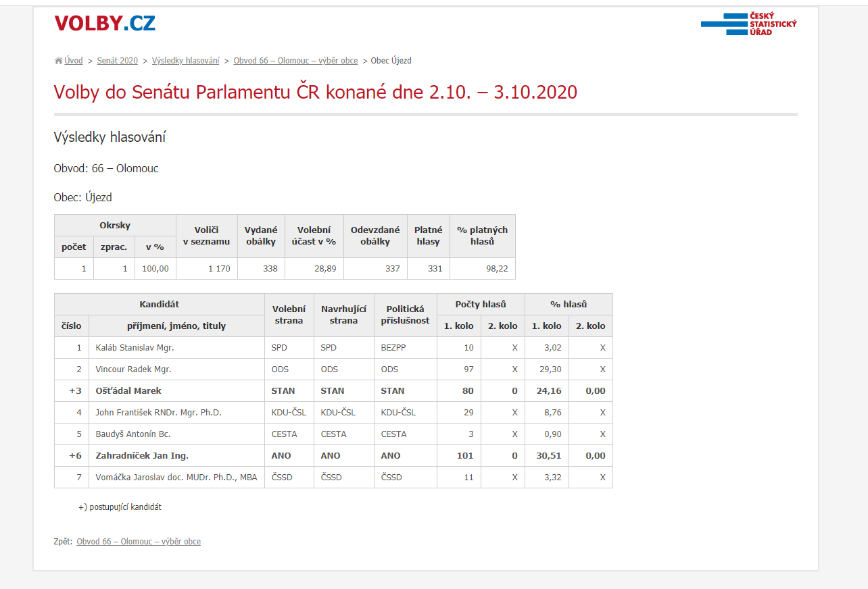Click the příjmení, jméno, tituly subheader
Image resolution: width=868 pixels, height=589 pixels.
[176, 326]
